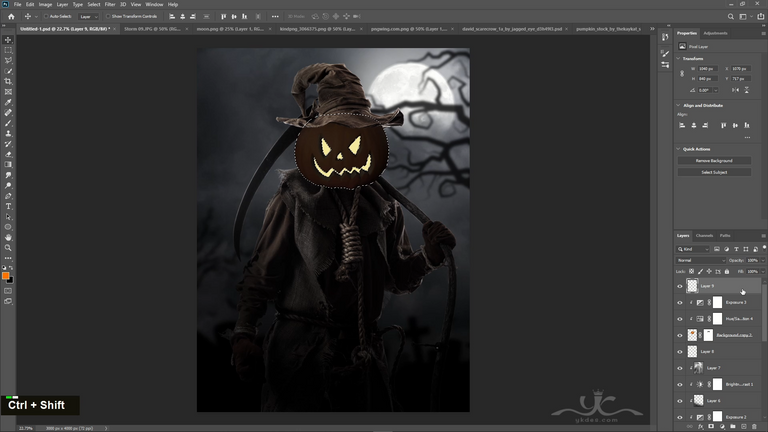Switch to the moon.png document tab
768x432 pixels.
coord(230,29)
